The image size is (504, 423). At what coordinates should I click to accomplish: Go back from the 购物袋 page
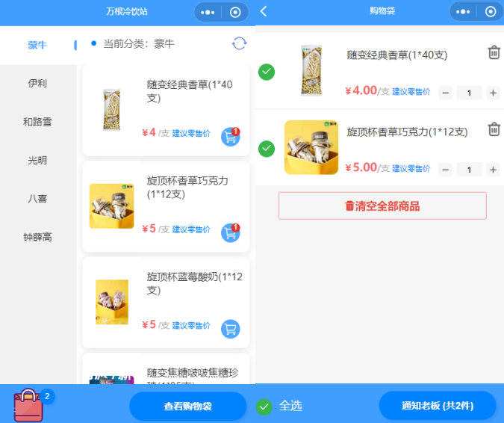coord(264,11)
